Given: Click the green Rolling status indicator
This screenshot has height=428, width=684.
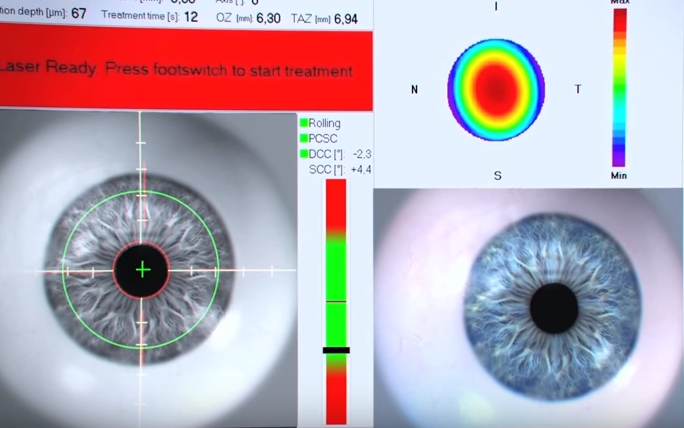Looking at the screenshot, I should click(x=304, y=123).
